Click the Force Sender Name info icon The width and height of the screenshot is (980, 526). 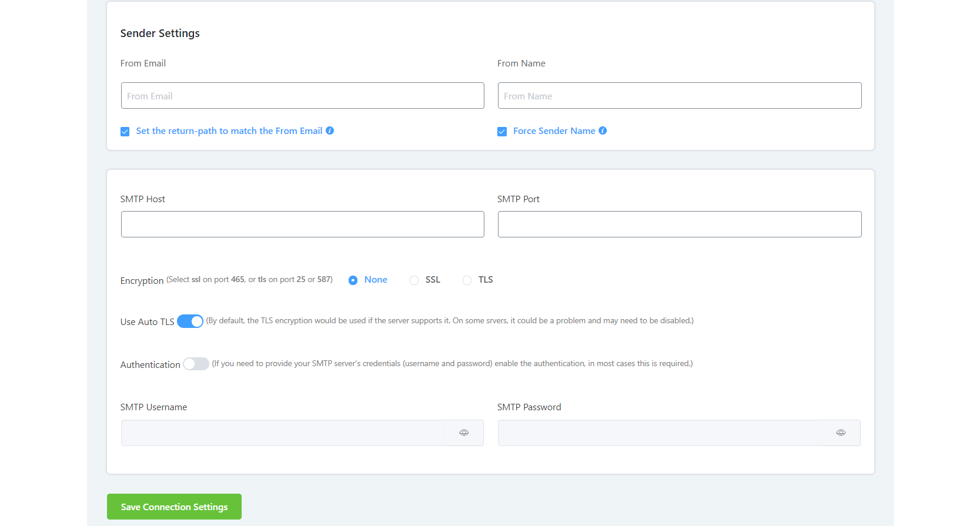(603, 130)
